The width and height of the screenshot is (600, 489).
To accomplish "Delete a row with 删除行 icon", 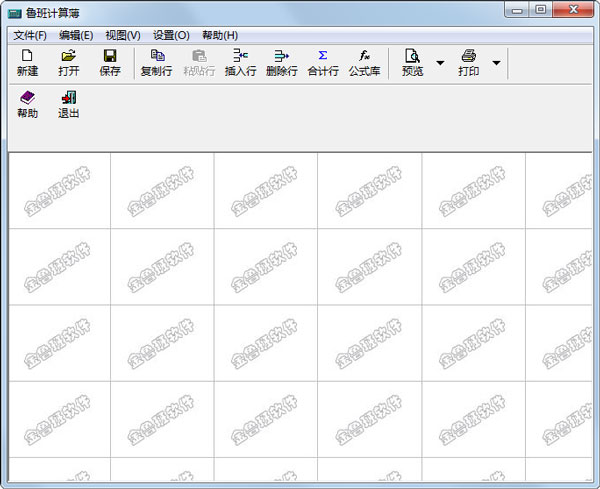I will click(282, 63).
